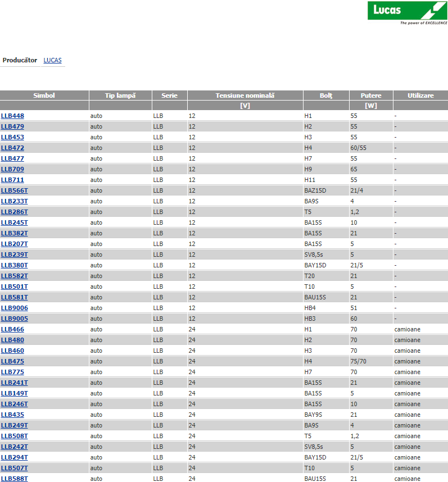The image size is (448, 482).
Task: Open the LLB380T product link
Action: 14,265
